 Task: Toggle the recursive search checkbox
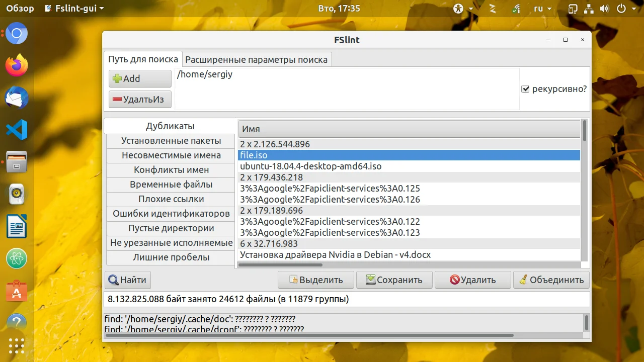(x=525, y=89)
